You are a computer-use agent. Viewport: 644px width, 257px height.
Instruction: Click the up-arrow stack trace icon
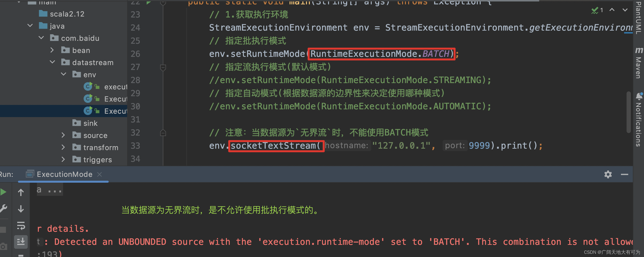[21, 192]
